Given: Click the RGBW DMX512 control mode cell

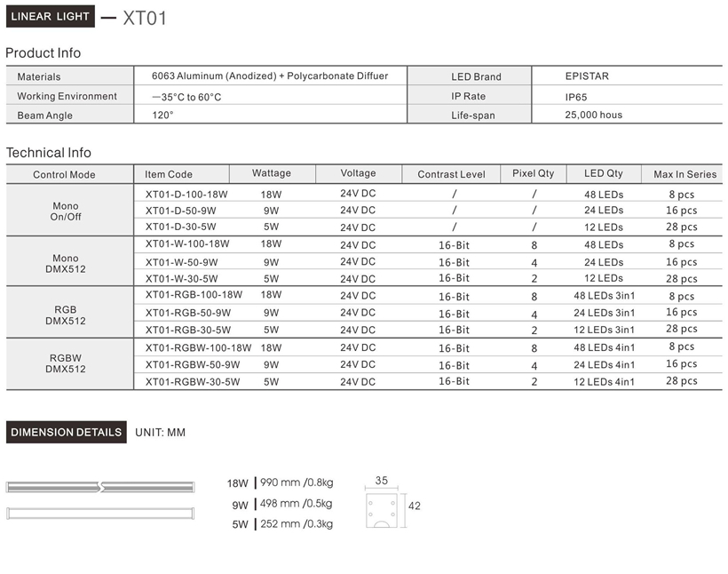Looking at the screenshot, I should tap(66, 363).
